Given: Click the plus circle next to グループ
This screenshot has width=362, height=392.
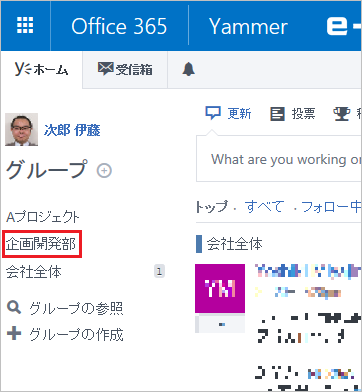Looking at the screenshot, I should [104, 171].
